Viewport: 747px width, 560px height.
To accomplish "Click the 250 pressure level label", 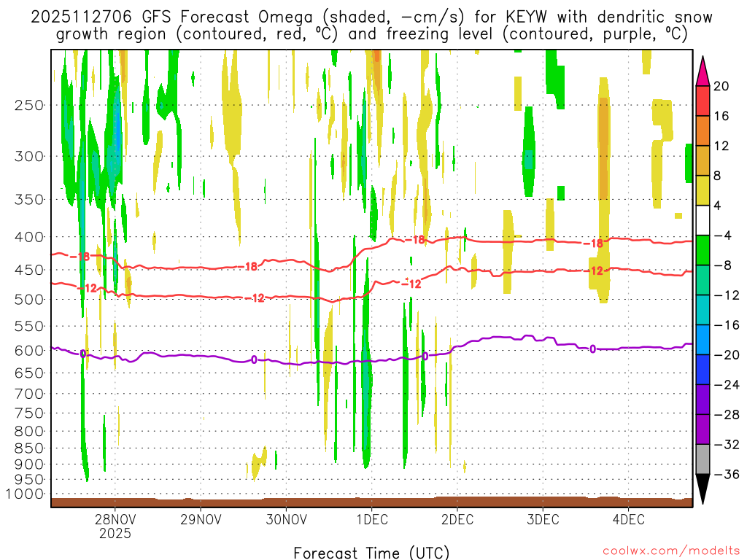I will tap(29, 104).
